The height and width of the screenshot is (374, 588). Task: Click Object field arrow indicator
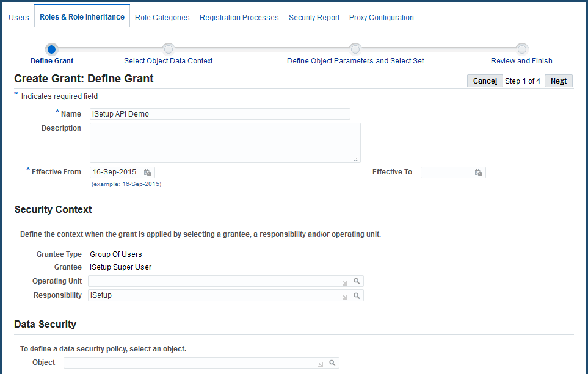click(x=321, y=364)
